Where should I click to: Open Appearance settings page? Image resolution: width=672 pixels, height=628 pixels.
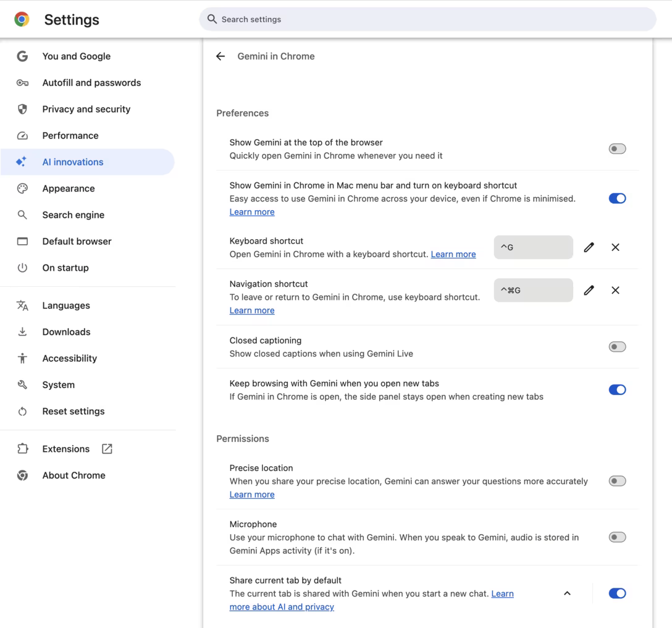click(x=88, y=189)
